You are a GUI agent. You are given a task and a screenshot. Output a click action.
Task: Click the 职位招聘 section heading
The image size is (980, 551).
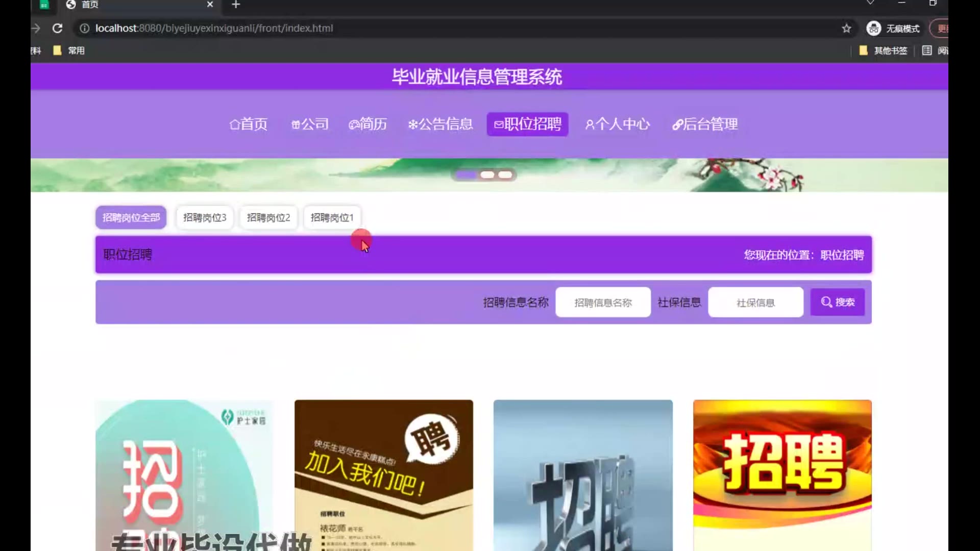click(x=128, y=255)
